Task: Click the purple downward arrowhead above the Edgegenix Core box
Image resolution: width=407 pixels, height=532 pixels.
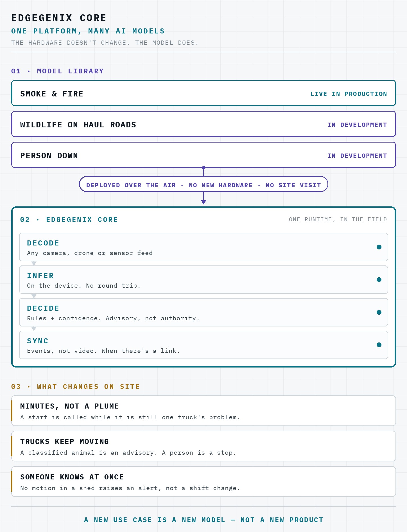Action: point(204,202)
